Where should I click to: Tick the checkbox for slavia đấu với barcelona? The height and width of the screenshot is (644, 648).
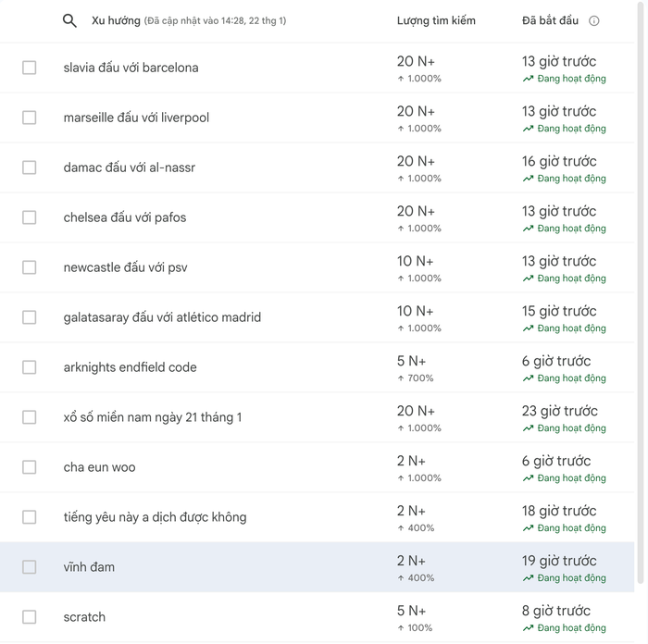(x=30, y=68)
